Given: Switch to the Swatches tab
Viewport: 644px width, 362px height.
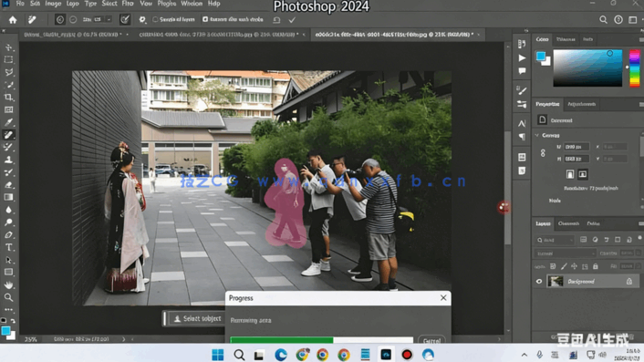Looking at the screenshot, I should tap(566, 39).
